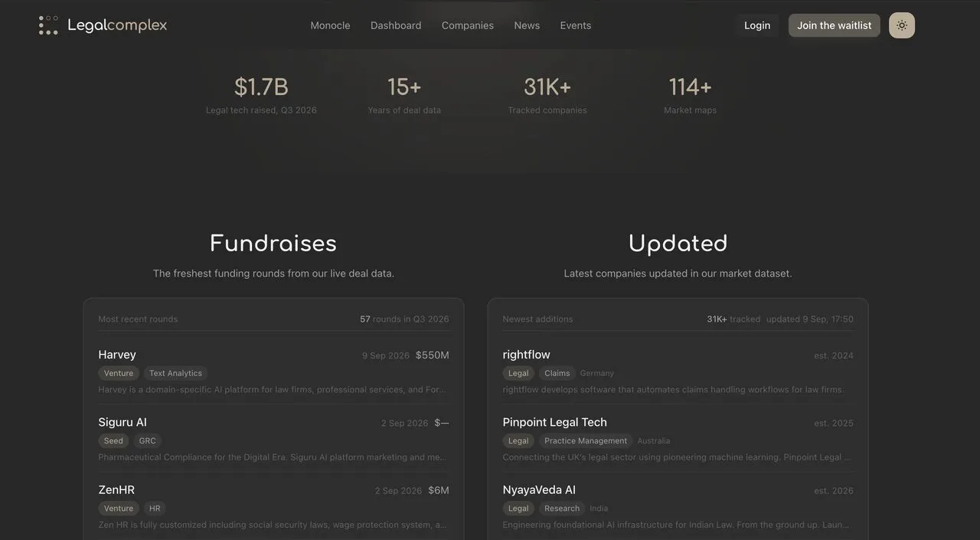Open the Events nav item

[x=576, y=25]
